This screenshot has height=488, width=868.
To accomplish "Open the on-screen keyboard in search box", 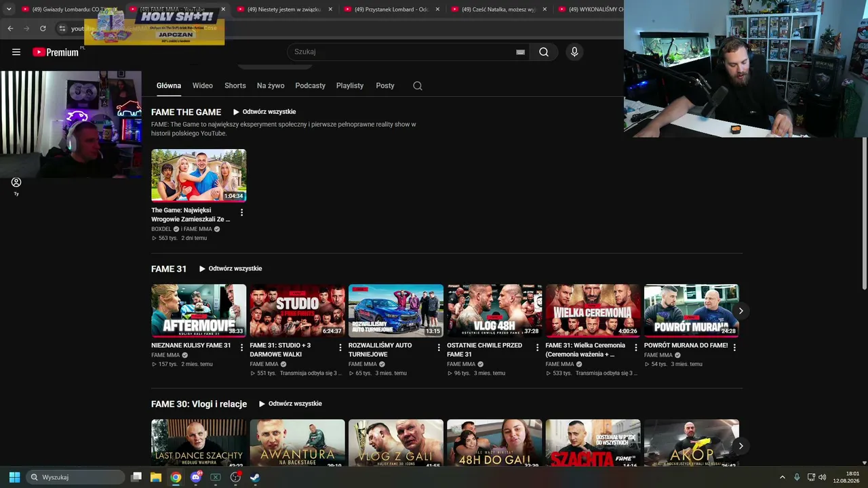I will coord(520,52).
